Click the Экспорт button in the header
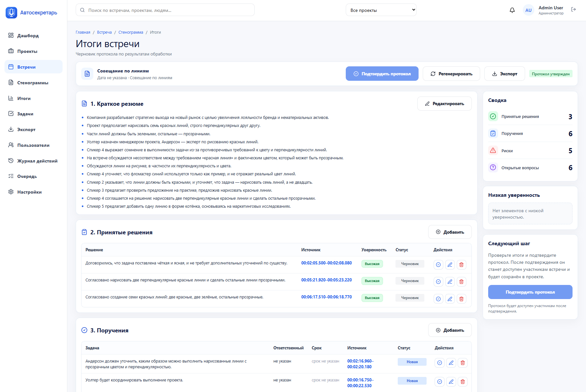 pyautogui.click(x=505, y=74)
